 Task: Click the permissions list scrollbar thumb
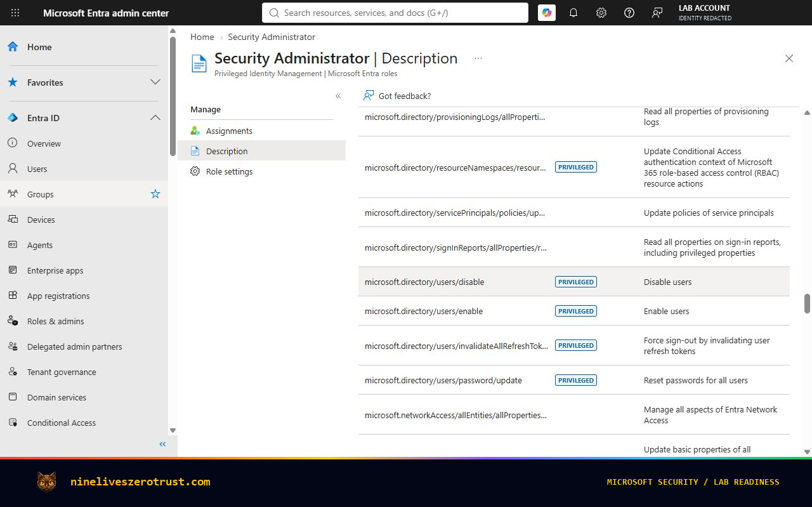click(807, 303)
